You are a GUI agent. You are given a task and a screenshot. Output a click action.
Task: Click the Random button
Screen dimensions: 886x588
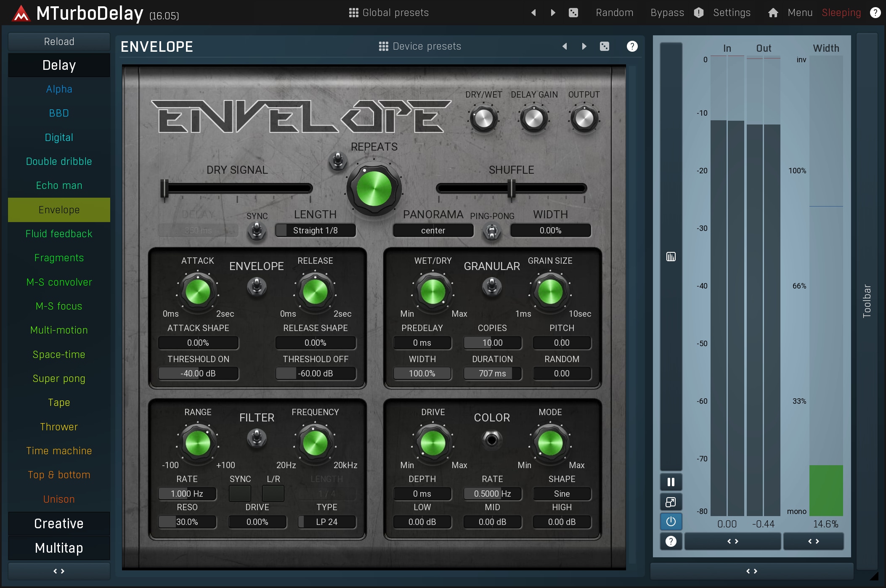point(615,13)
